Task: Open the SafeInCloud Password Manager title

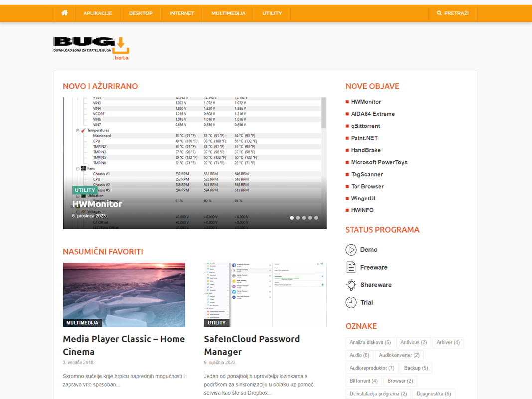Action: point(252,345)
